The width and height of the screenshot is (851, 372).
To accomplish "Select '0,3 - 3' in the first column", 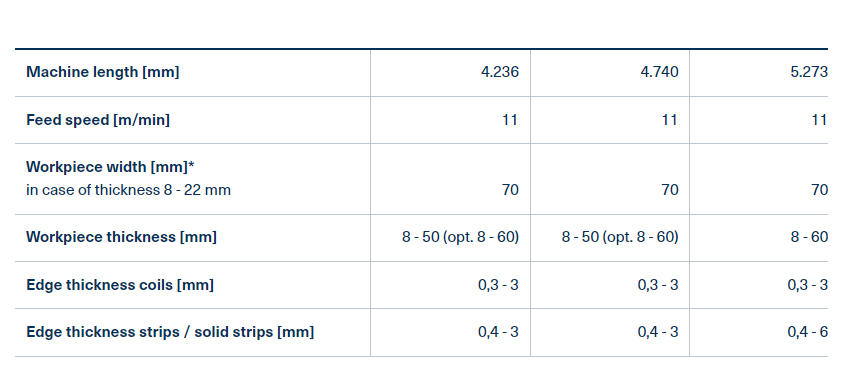I will 498,285.
